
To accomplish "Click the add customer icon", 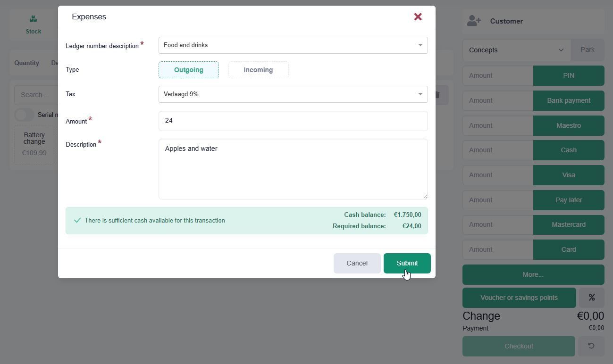I will click(474, 21).
